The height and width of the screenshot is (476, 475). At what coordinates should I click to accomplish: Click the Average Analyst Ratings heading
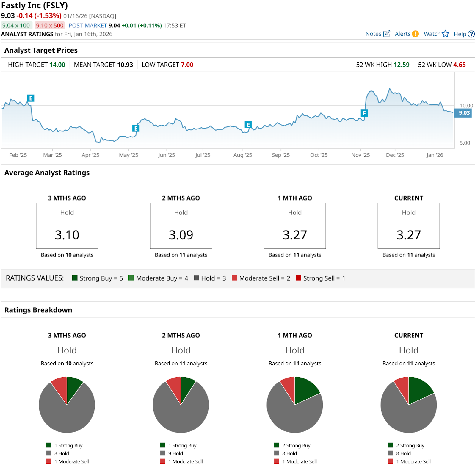click(47, 173)
